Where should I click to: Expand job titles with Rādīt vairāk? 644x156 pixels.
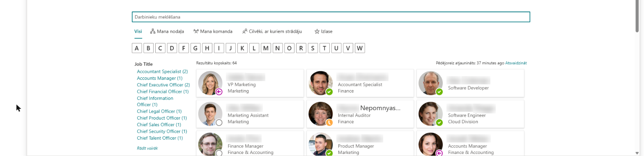147,148
